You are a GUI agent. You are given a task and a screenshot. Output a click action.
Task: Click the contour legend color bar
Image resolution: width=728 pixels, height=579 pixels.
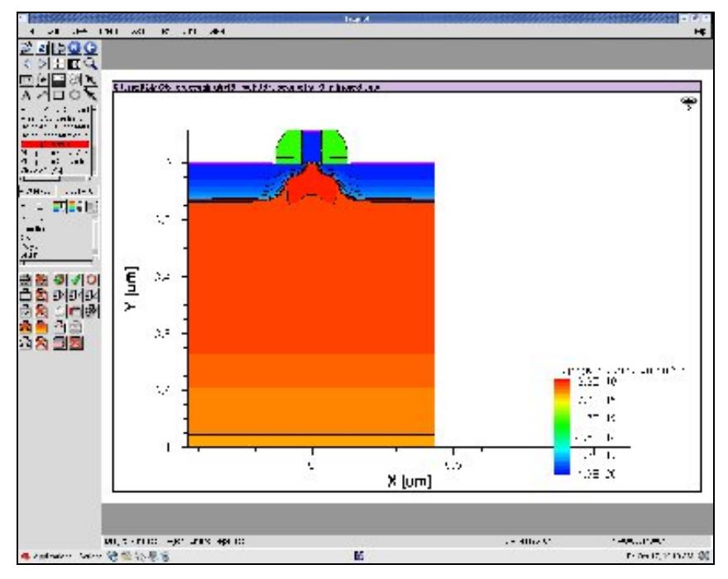click(x=562, y=426)
